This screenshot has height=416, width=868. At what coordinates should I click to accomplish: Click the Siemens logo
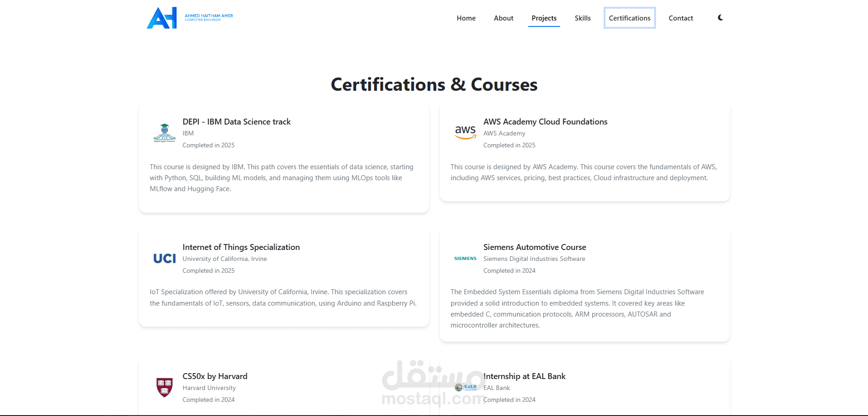coord(465,259)
